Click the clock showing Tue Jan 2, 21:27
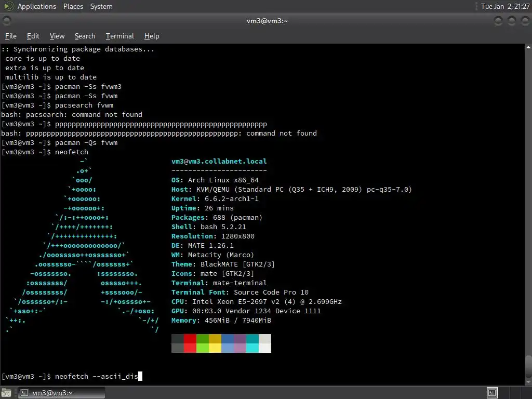 coord(505,6)
